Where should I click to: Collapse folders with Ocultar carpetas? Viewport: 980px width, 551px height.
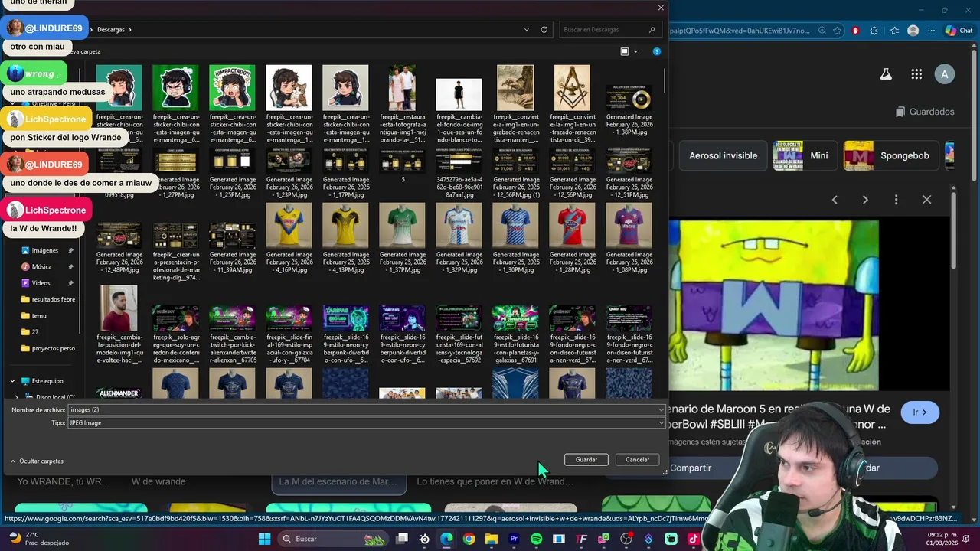click(37, 461)
